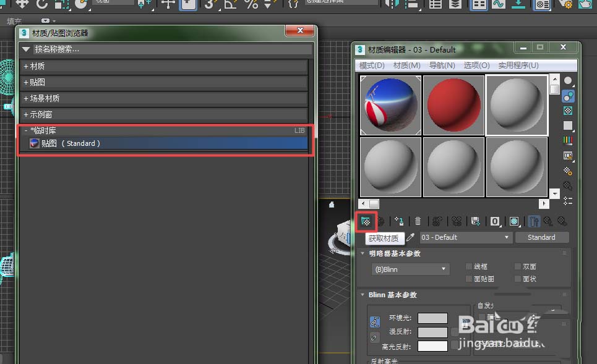Screen dimensions: 597x364
Task: Click sample slots scroll right arrow
Action: pos(544,204)
